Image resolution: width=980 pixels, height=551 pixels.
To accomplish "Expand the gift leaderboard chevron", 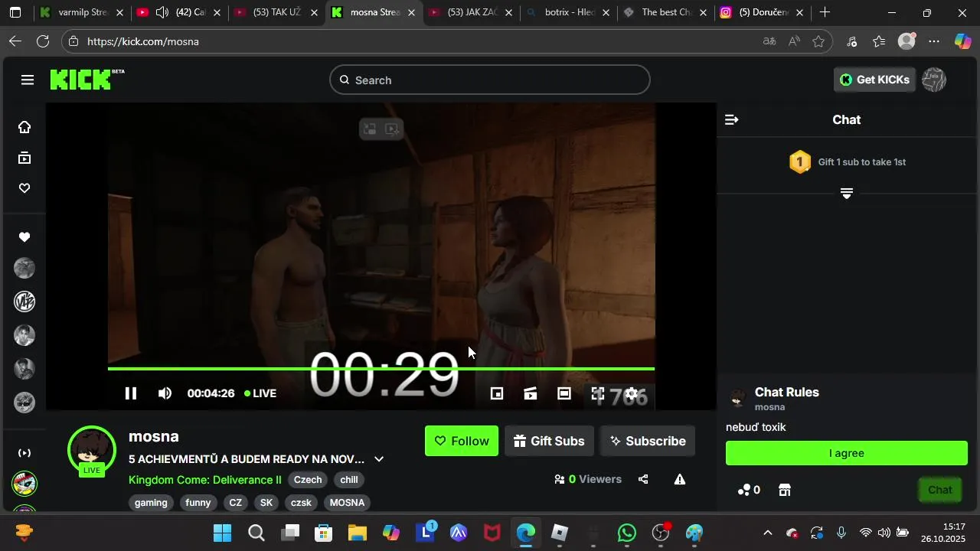I will (847, 194).
